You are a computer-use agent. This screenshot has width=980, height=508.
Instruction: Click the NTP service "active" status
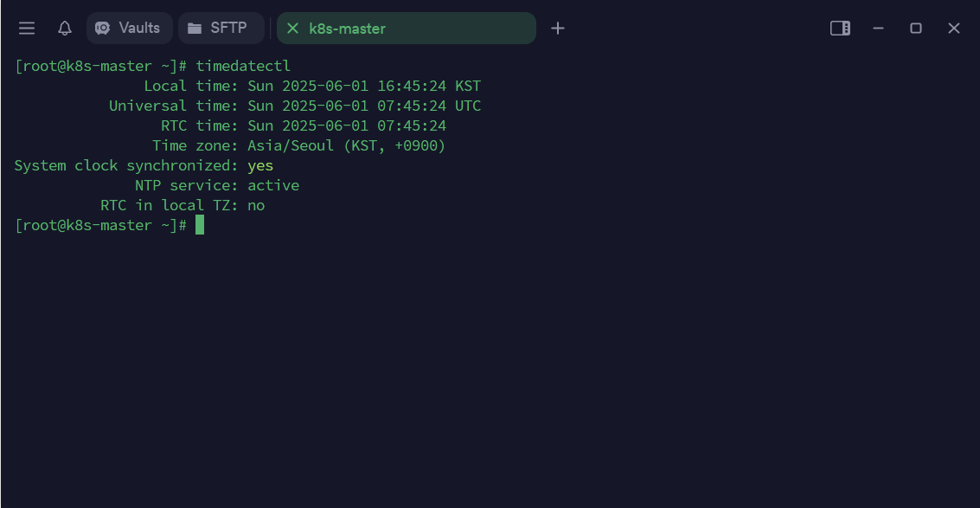pos(273,185)
